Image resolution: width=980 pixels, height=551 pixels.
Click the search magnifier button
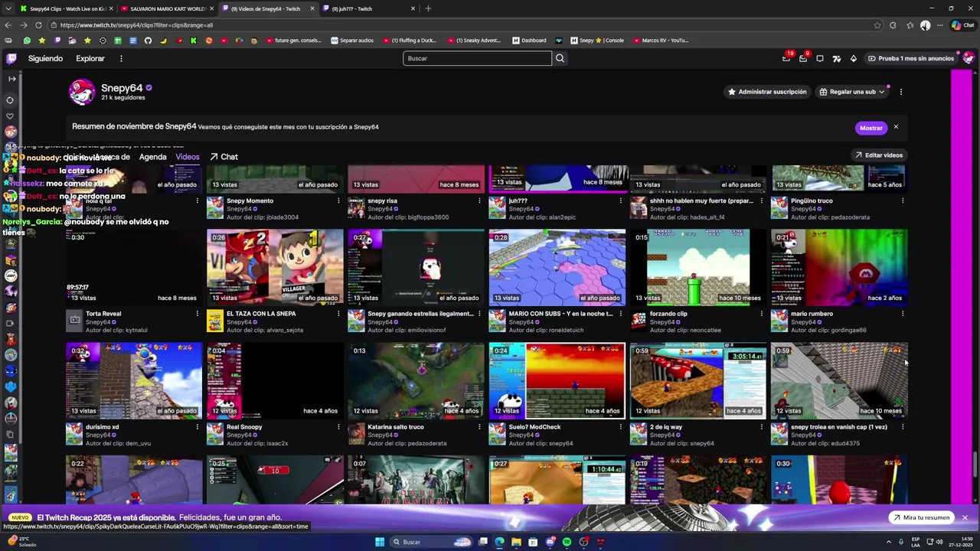560,58
